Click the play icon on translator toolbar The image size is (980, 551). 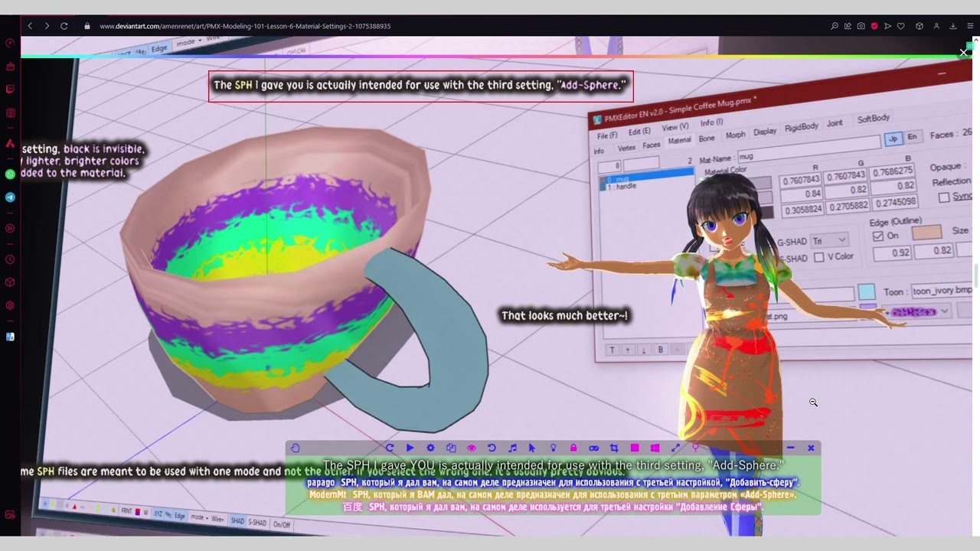410,448
